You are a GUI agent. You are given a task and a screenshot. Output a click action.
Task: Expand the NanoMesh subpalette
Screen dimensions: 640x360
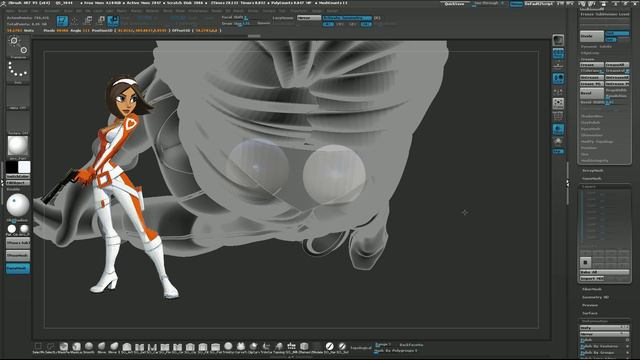tap(593, 179)
